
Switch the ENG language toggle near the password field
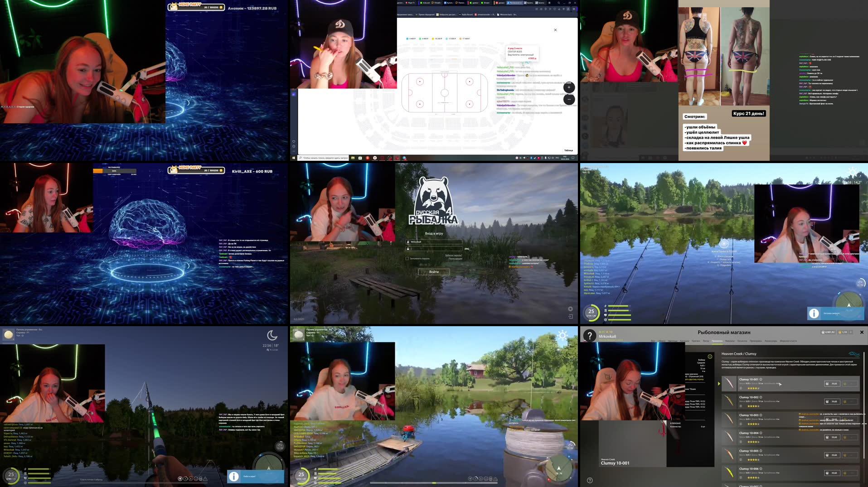[x=466, y=249]
